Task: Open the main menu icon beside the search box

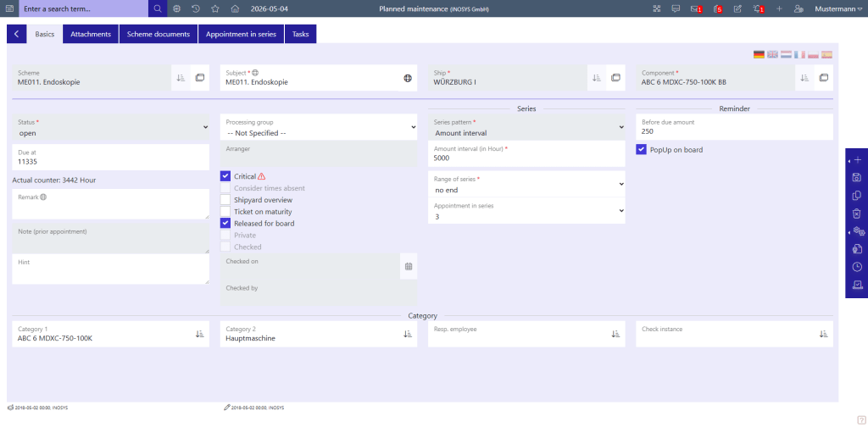Action: tap(9, 8)
